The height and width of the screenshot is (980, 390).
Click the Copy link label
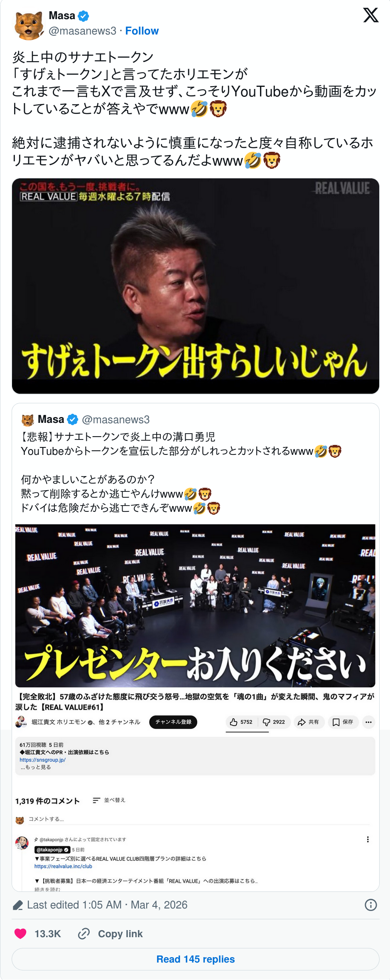[x=120, y=934]
